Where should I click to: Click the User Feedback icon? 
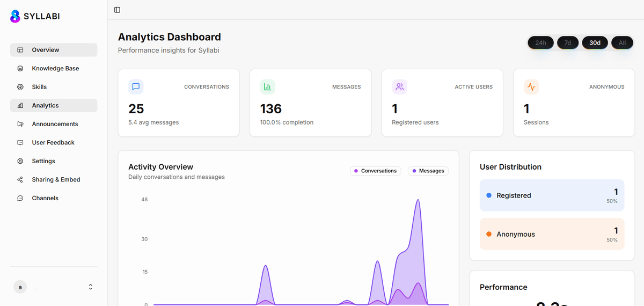click(20, 143)
